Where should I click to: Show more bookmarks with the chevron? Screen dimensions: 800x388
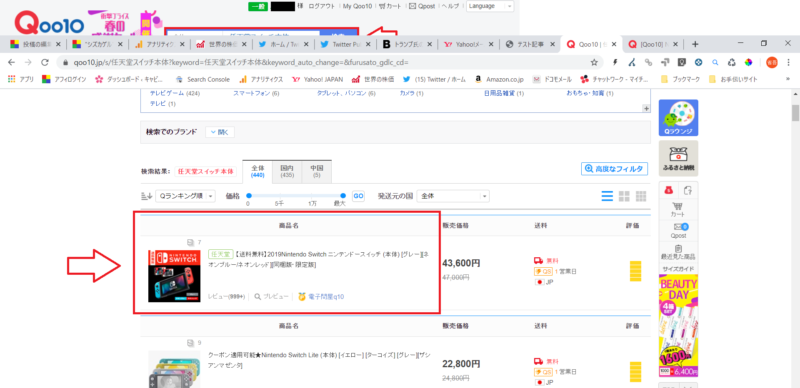pos(788,79)
